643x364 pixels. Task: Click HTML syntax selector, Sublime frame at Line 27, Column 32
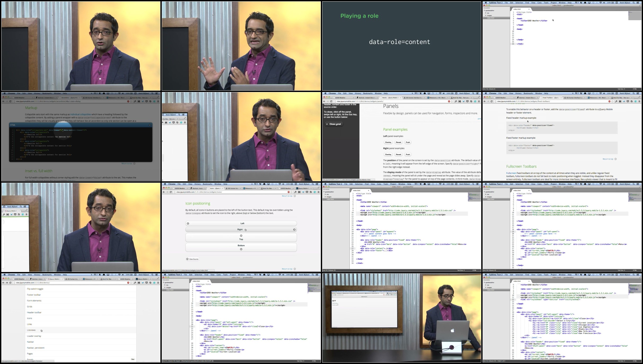pos(474,270)
